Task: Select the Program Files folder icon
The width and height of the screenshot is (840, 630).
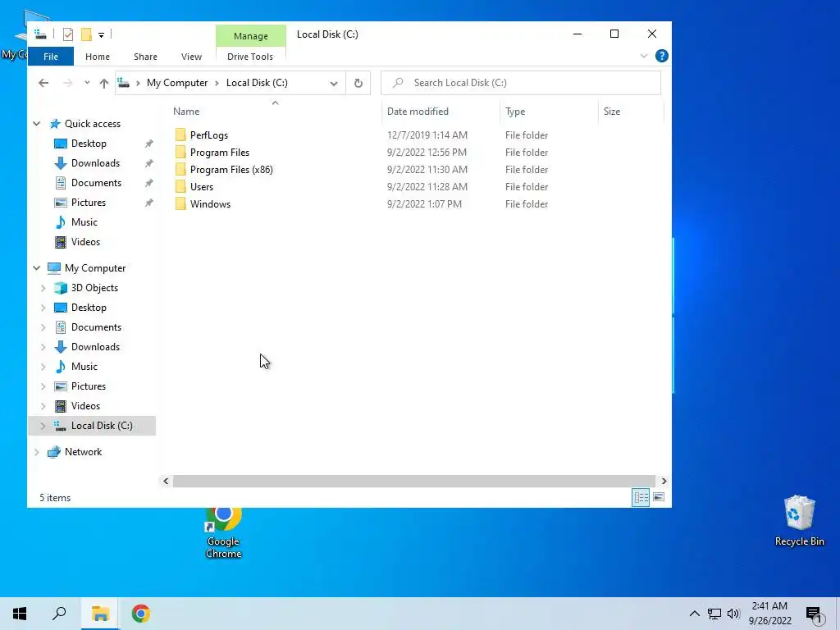Action: [180, 152]
